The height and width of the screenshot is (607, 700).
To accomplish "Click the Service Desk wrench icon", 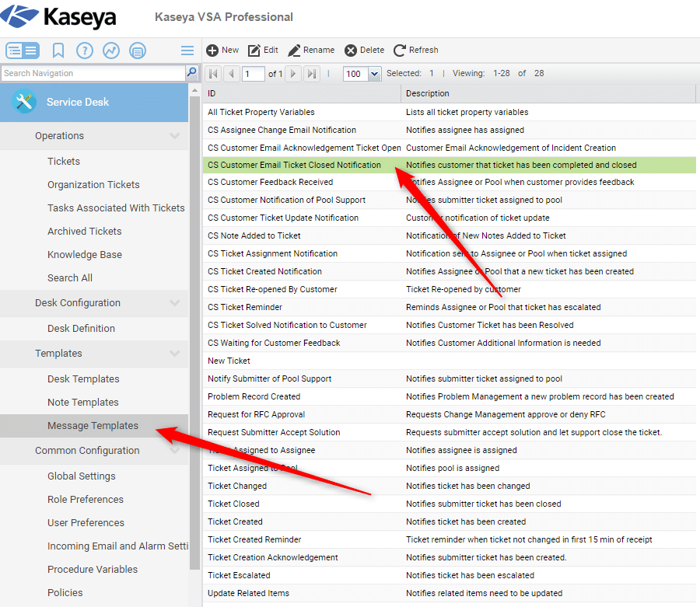I will click(24, 102).
